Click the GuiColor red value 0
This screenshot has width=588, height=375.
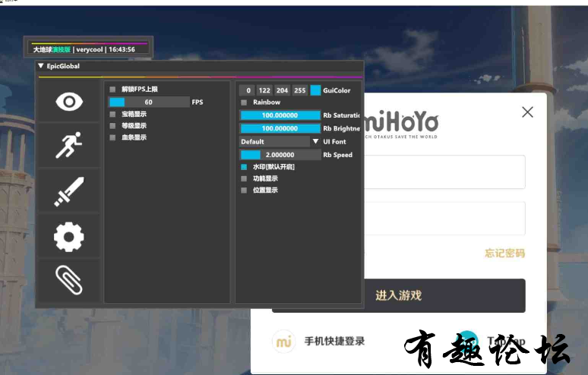247,90
